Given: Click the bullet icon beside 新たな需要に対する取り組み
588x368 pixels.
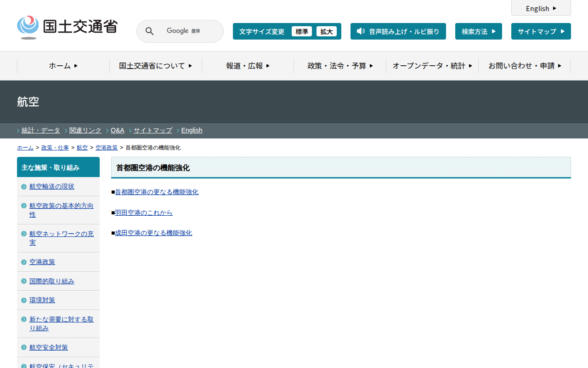Looking at the screenshot, I should pos(24,319).
